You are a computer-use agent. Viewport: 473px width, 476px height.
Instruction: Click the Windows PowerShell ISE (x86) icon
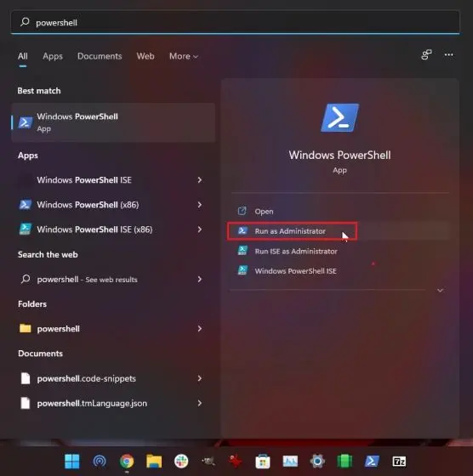[x=26, y=229]
